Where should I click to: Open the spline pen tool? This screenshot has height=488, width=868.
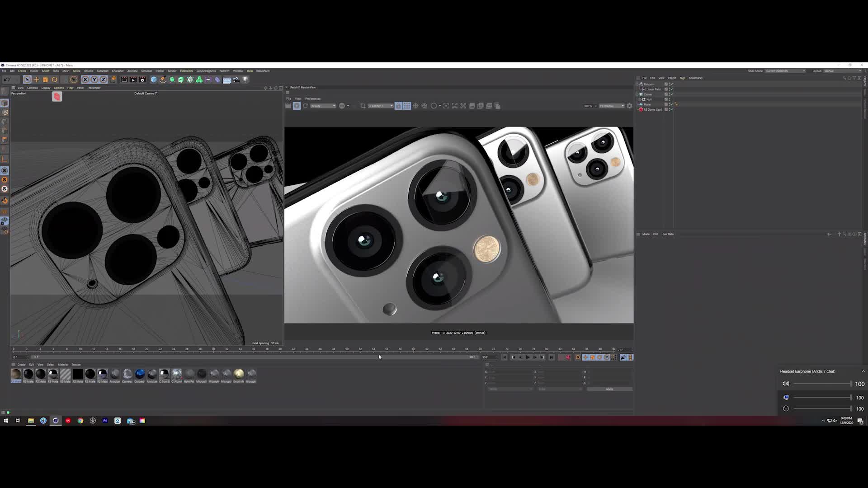click(163, 80)
